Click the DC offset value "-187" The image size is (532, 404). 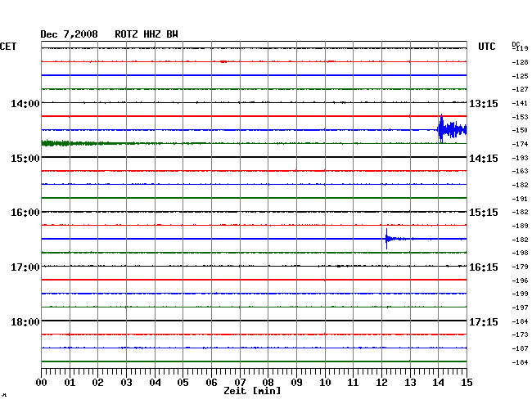[520, 348]
